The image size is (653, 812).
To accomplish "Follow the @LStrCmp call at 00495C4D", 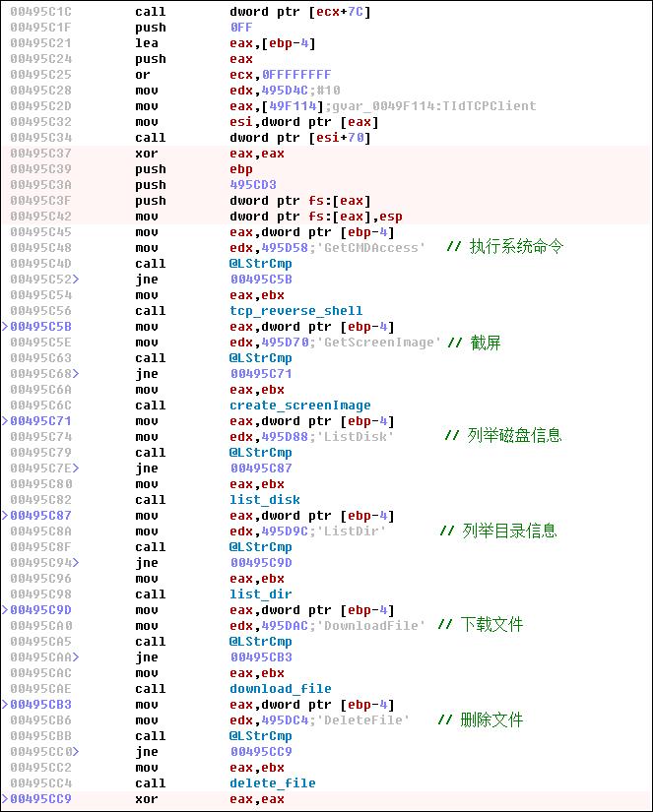I will tap(261, 264).
